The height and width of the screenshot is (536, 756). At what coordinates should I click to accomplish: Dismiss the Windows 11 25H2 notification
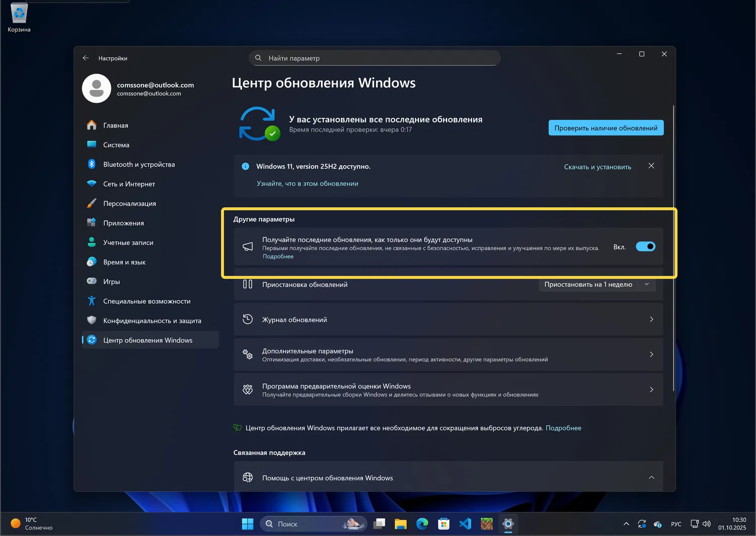pos(651,166)
